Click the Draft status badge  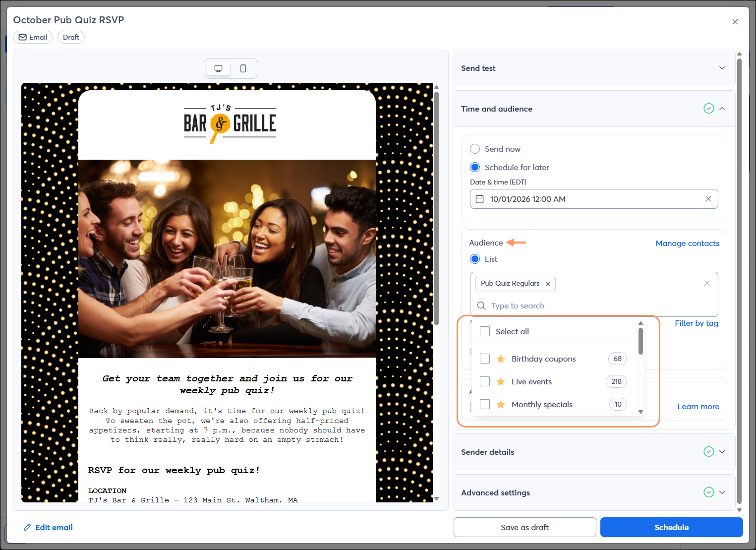point(70,37)
